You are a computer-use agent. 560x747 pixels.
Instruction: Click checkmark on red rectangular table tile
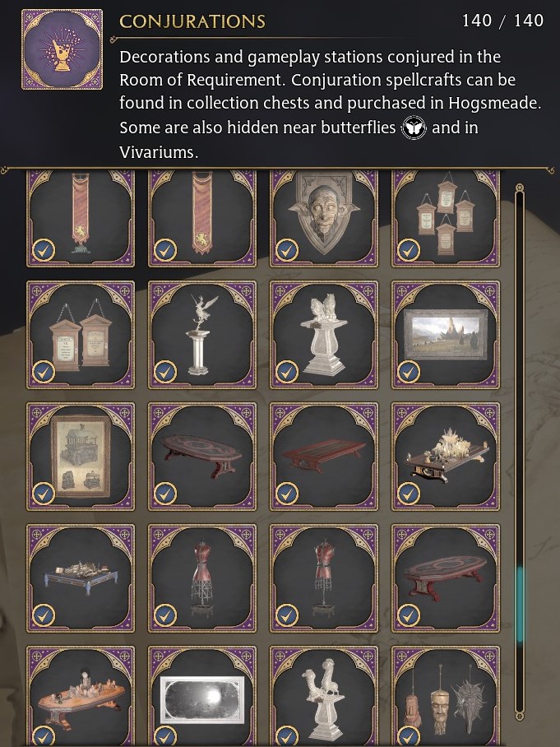tap(287, 494)
